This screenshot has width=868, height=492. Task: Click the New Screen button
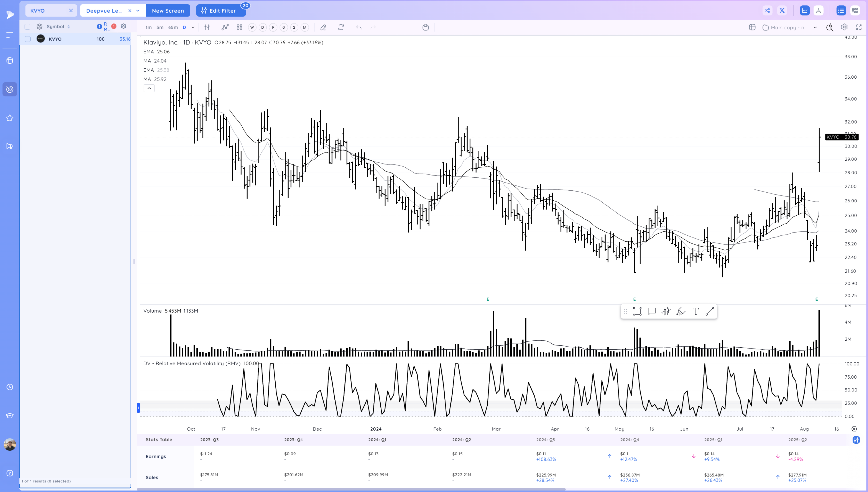(x=168, y=10)
